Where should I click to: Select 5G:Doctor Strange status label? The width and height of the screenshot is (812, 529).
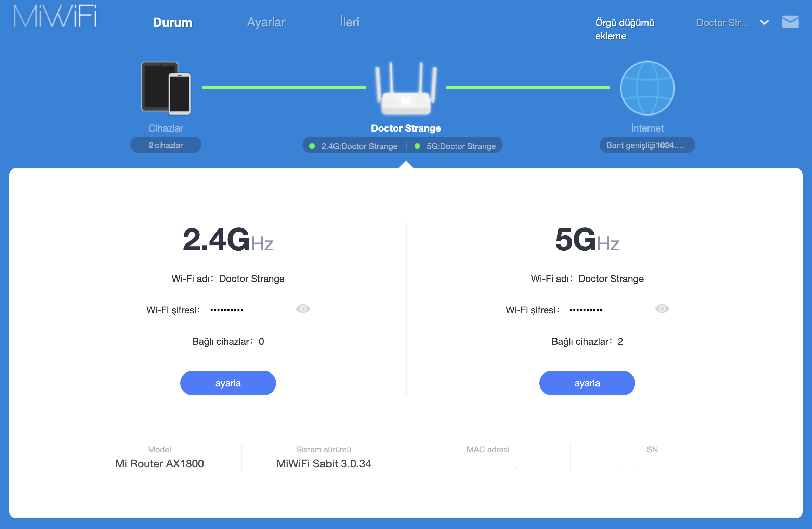point(461,146)
